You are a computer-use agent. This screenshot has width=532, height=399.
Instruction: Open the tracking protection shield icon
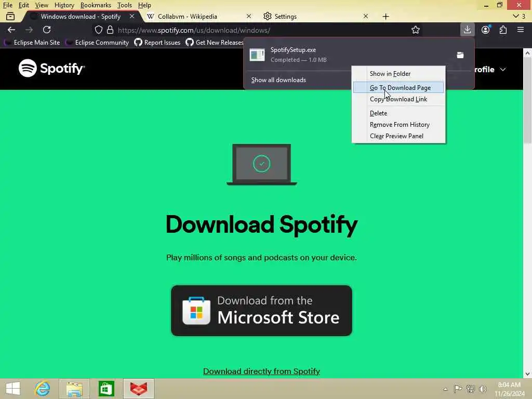(98, 30)
